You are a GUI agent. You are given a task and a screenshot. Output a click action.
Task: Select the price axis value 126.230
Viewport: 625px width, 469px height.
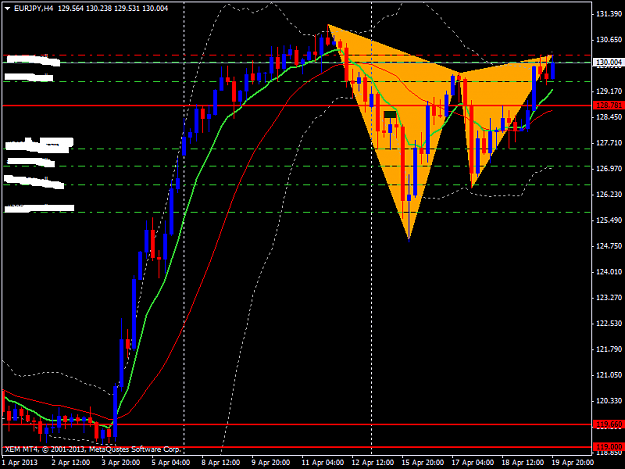(609, 194)
